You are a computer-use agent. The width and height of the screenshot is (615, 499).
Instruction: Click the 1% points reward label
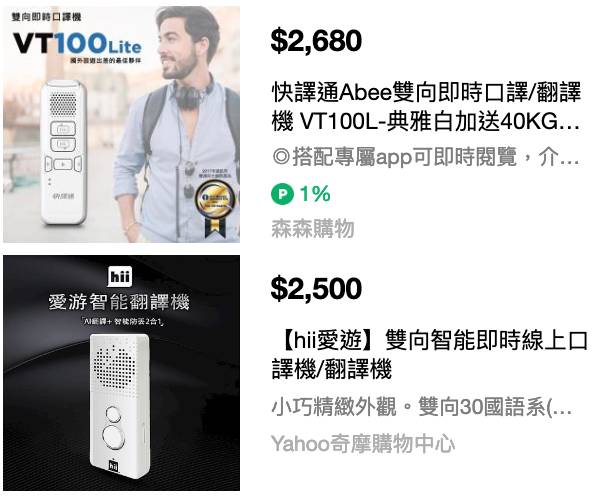point(315,194)
